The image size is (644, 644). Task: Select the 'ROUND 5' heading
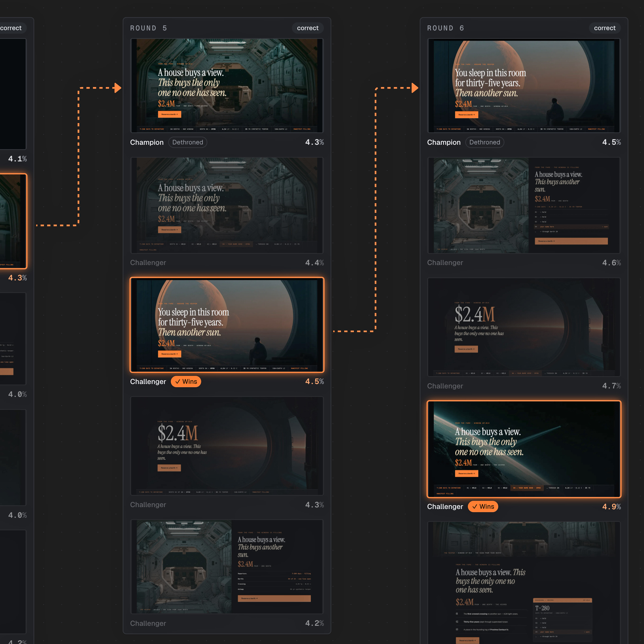click(149, 28)
